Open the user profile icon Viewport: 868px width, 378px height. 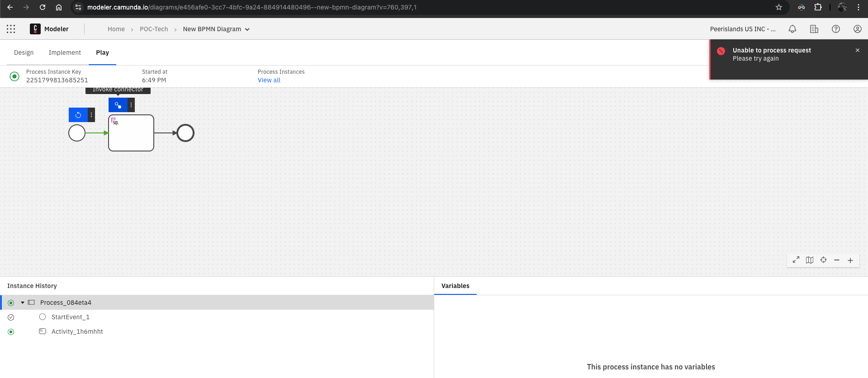[x=858, y=29]
